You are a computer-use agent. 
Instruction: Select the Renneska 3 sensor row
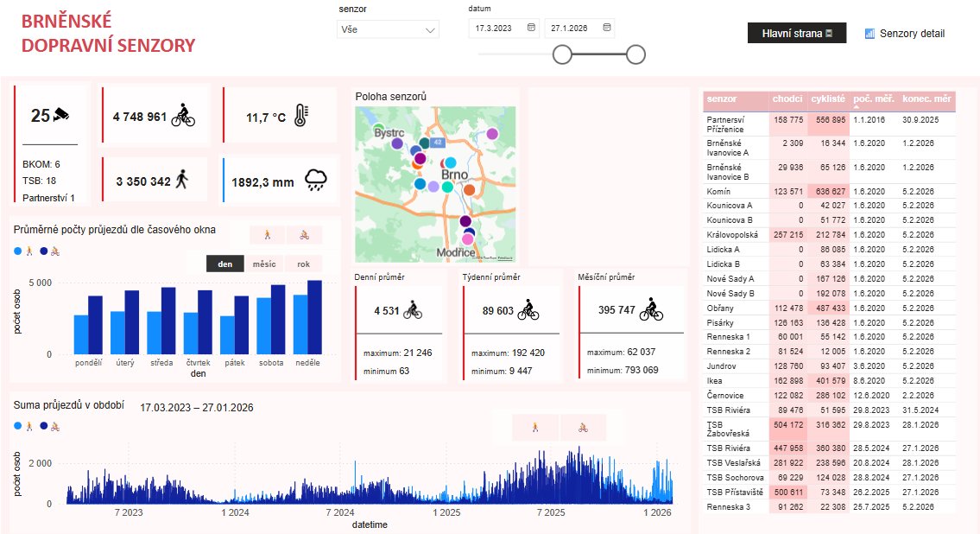pyautogui.click(x=830, y=507)
